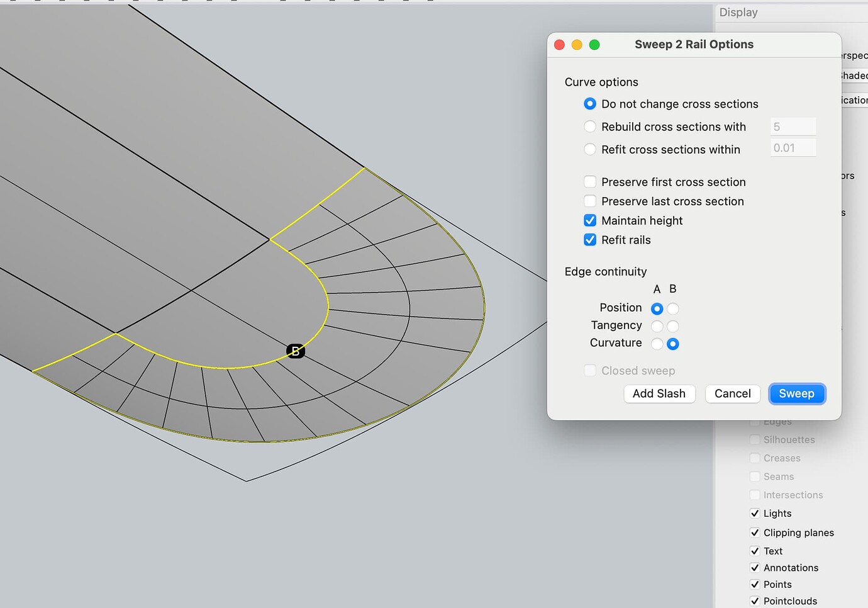Select the "Rebuild cross sections with" radio button
This screenshot has width=868, height=608.
click(589, 127)
